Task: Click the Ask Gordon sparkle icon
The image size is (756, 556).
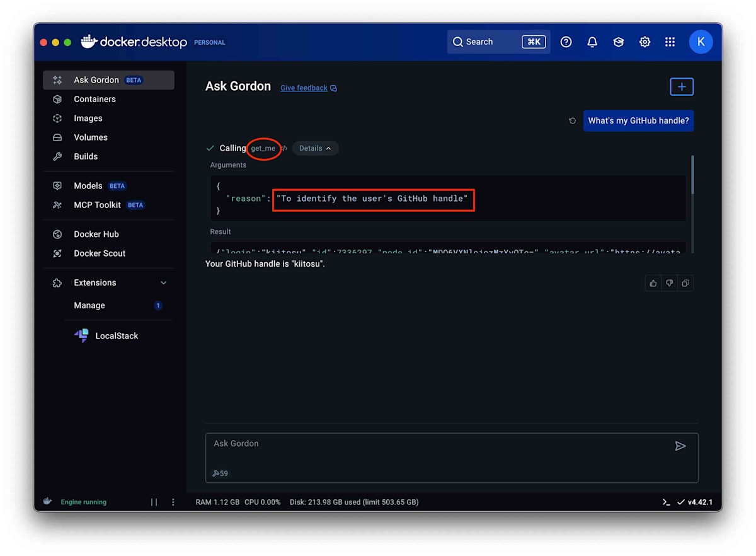Action: 57,80
